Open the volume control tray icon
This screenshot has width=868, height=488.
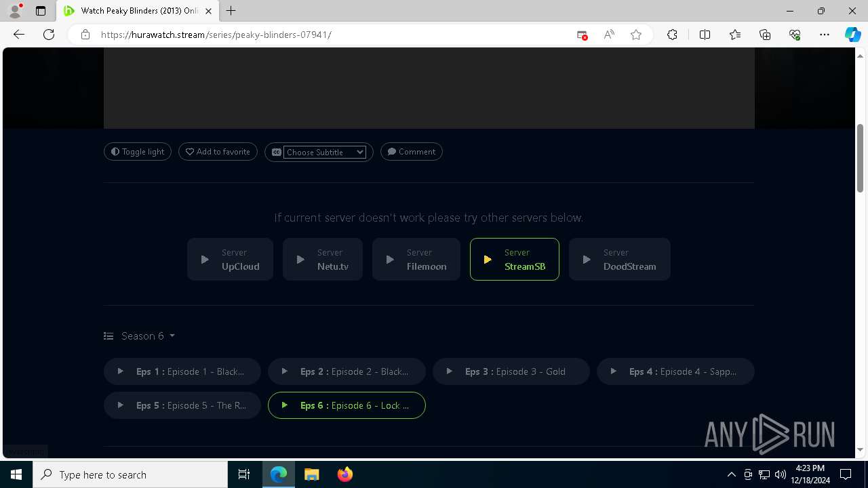pyautogui.click(x=781, y=474)
